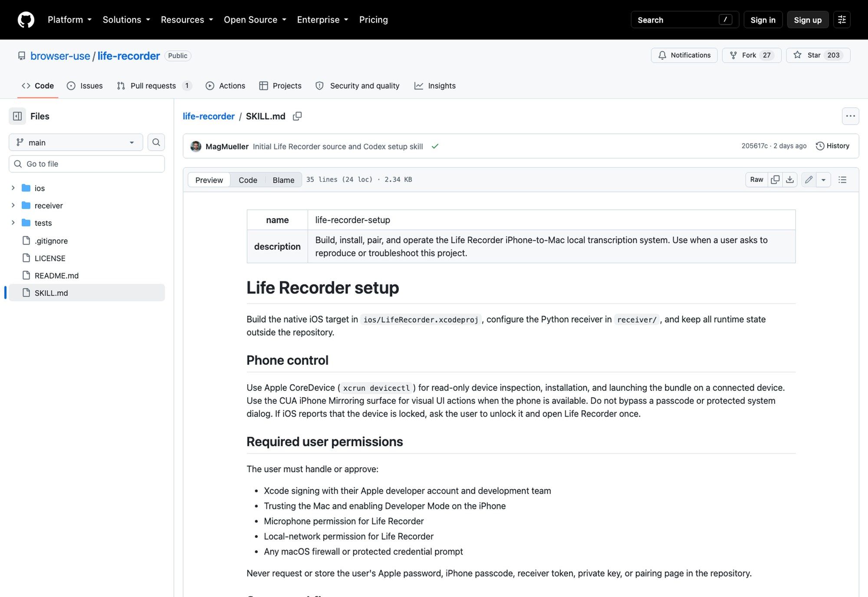Open the Pull requests tab
The image size is (868, 597).
click(154, 86)
